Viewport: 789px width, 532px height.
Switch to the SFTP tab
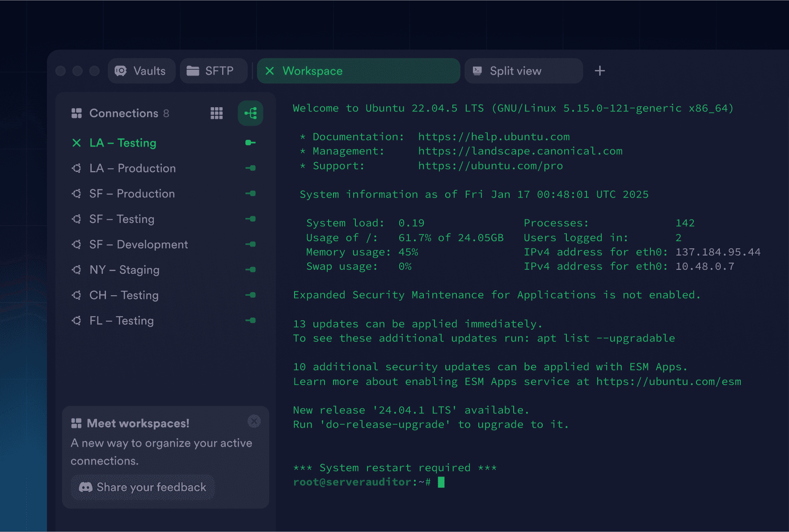tap(214, 71)
